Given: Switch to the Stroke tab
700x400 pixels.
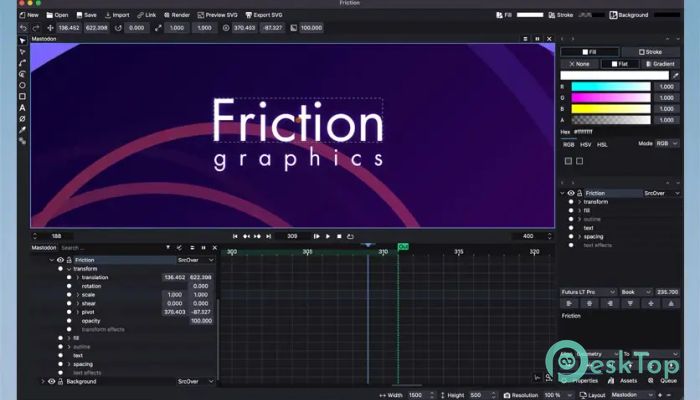Looking at the screenshot, I should click(650, 52).
